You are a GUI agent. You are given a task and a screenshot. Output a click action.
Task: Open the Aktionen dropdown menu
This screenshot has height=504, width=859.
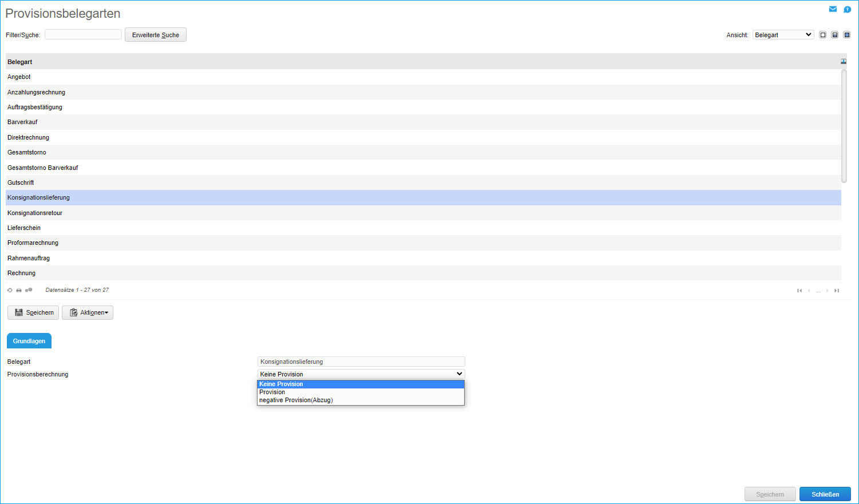click(88, 312)
